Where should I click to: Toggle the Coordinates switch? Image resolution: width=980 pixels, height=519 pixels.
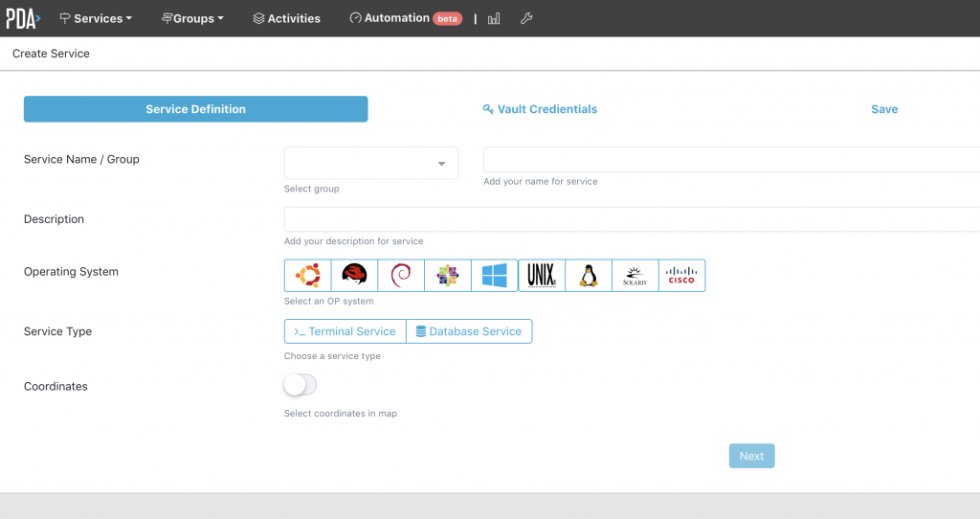pos(300,385)
